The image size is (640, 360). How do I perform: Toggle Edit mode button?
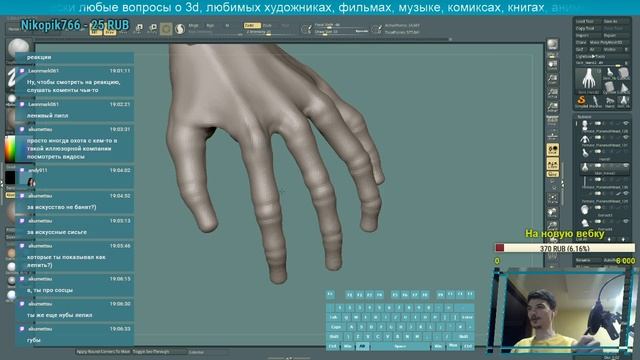tap(95, 31)
